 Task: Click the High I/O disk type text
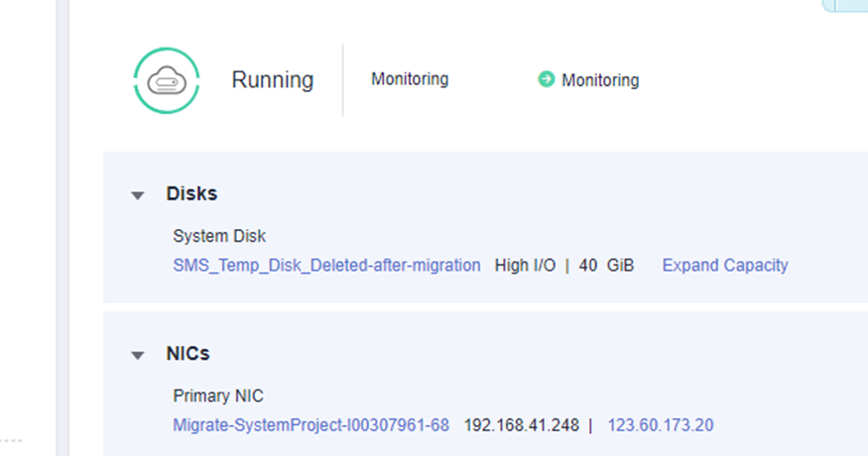tap(525, 266)
